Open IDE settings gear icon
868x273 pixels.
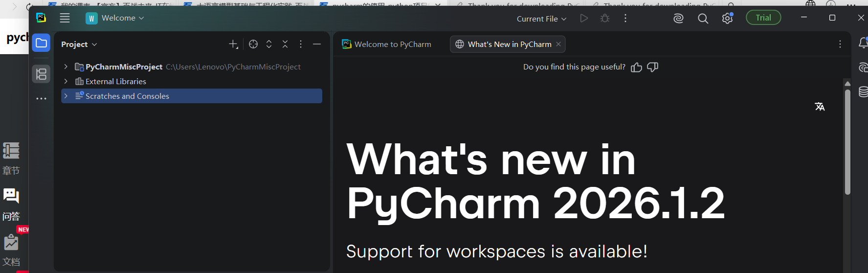tap(727, 18)
